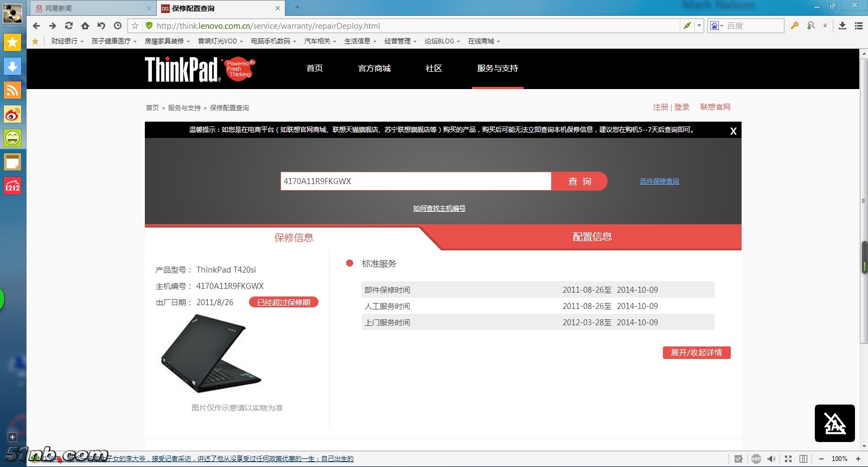Viewport: 868px width, 467px height.
Task: Open sidebar green smiley icon
Action: 12,138
